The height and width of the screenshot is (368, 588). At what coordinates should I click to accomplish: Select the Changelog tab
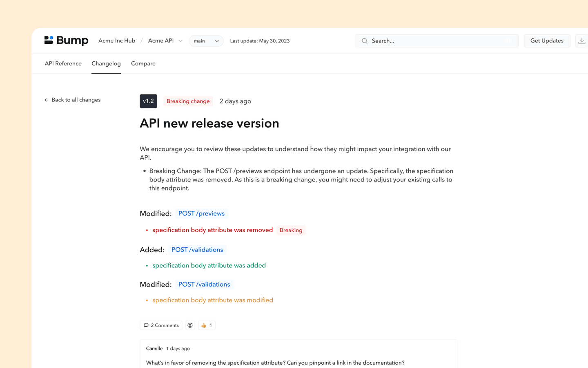point(106,63)
